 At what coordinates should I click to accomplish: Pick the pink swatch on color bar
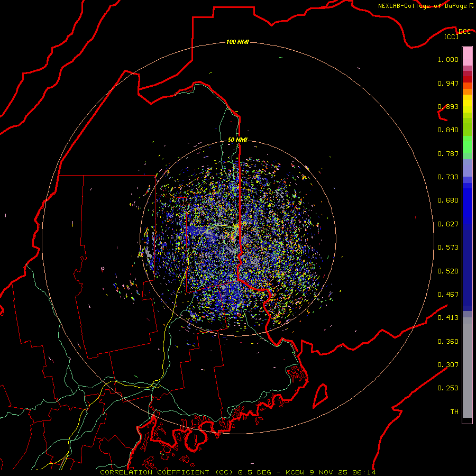click(467, 57)
